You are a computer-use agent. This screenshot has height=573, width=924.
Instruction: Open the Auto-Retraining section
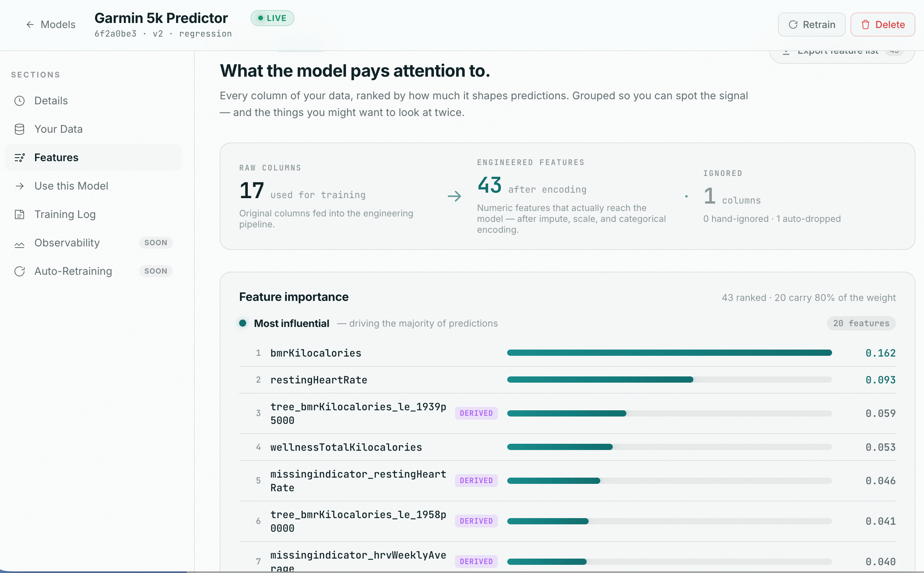[x=93, y=271]
